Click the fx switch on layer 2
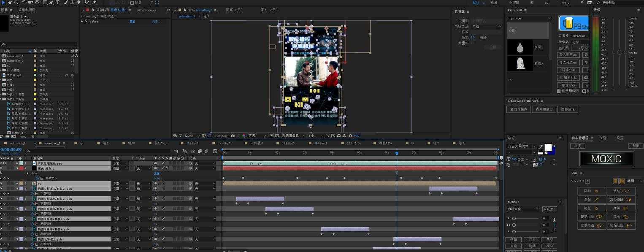Image resolution: width=644 pixels, height=252 pixels. coord(167,168)
